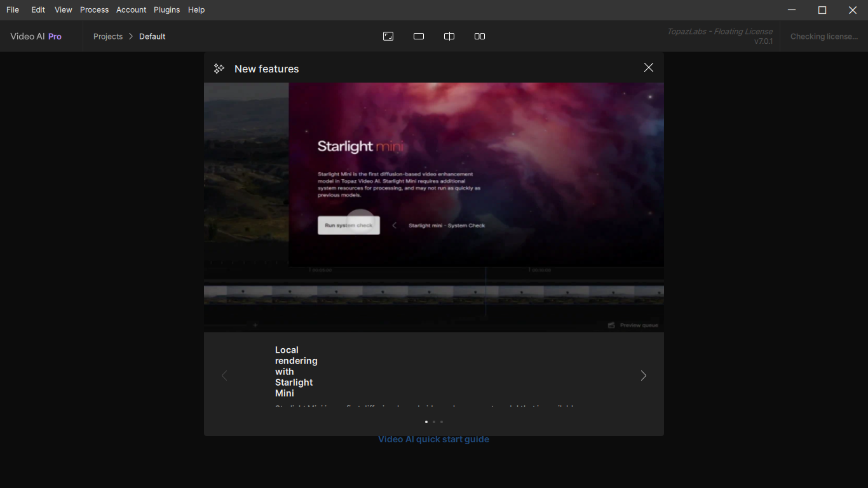The image size is (868, 488).
Task: Open the Help menu
Action: (196, 10)
